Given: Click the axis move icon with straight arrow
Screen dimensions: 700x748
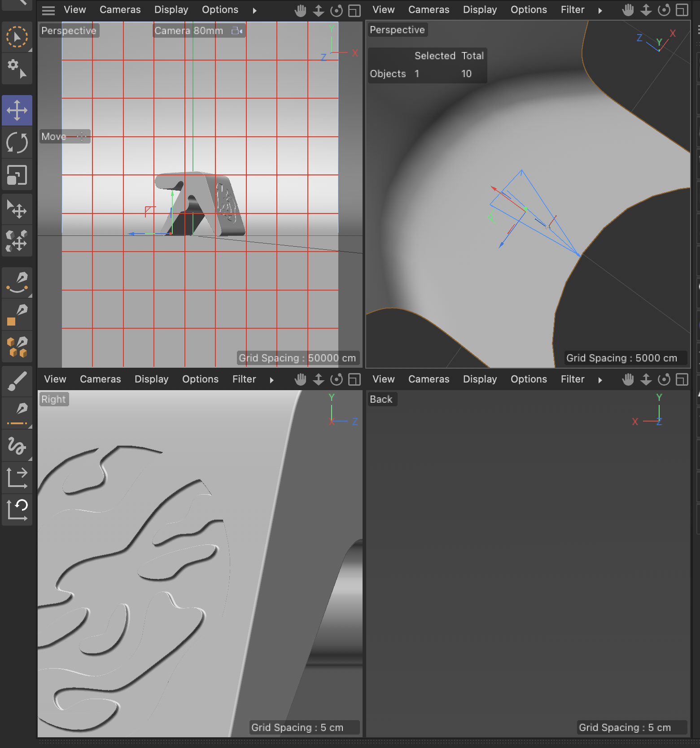Looking at the screenshot, I should 17,478.
